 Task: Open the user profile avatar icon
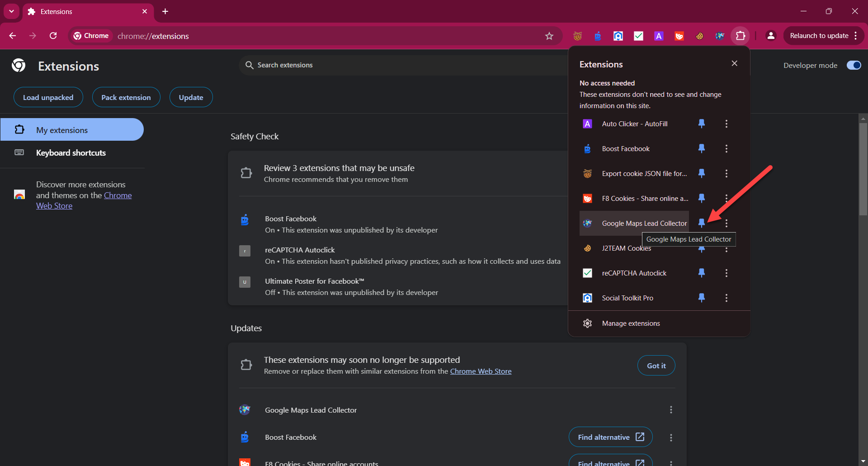(x=771, y=36)
